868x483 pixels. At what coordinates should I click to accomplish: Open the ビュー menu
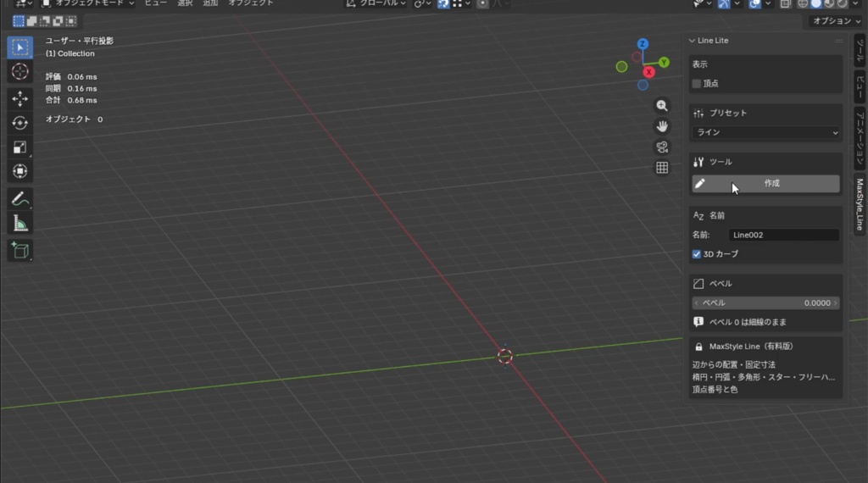[x=156, y=3]
